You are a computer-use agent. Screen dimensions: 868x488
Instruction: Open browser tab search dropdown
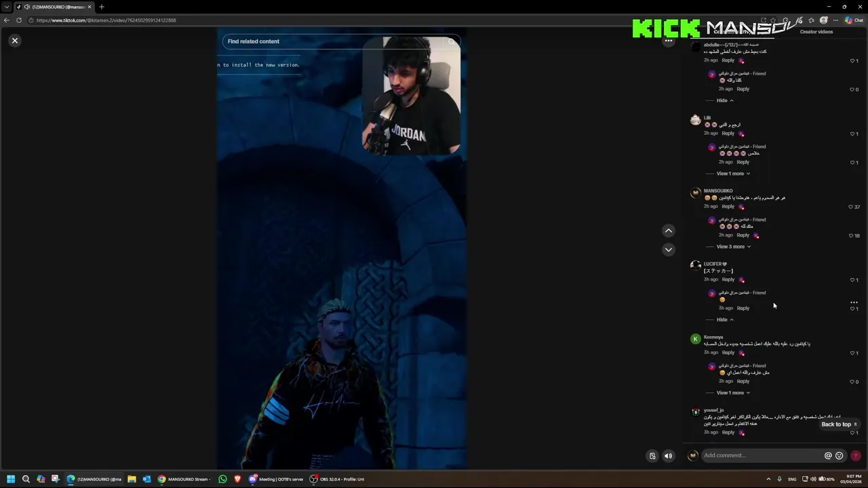pos(5,7)
